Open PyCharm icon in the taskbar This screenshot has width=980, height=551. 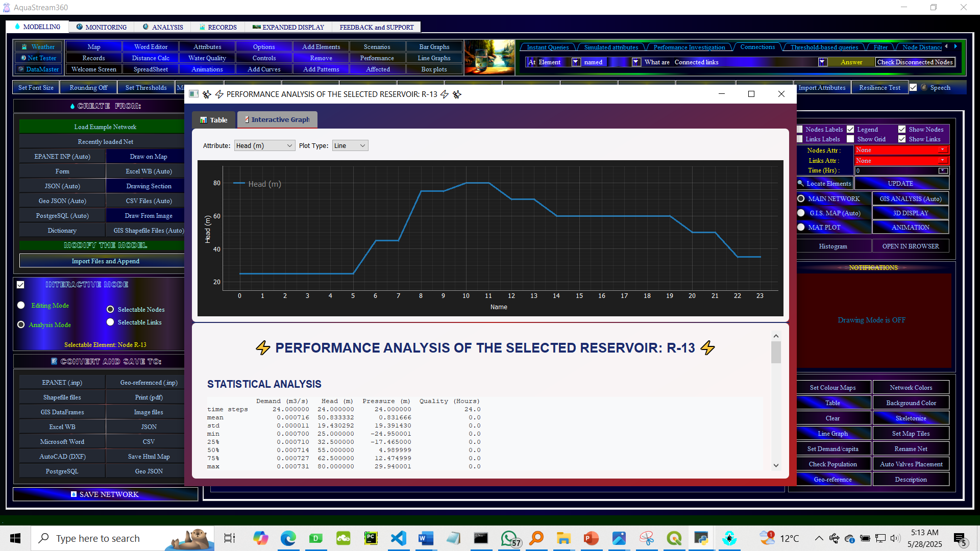[371, 538]
